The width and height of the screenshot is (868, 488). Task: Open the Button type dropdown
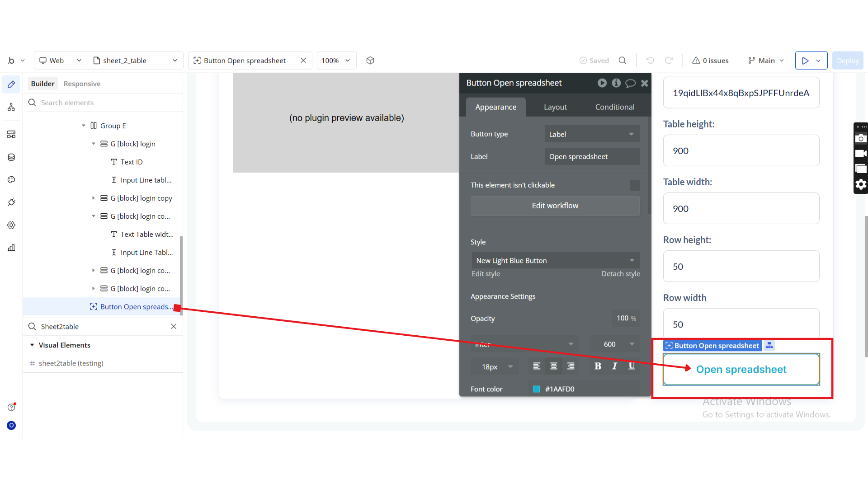(591, 134)
